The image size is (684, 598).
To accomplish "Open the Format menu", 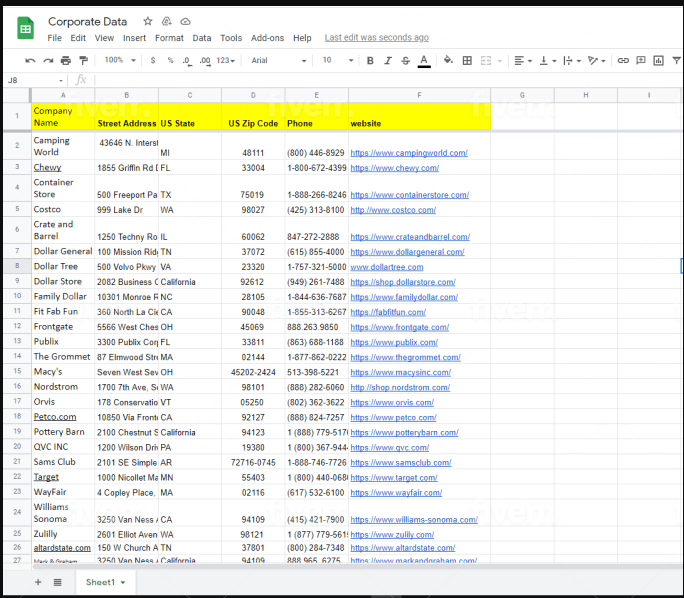I will (169, 38).
